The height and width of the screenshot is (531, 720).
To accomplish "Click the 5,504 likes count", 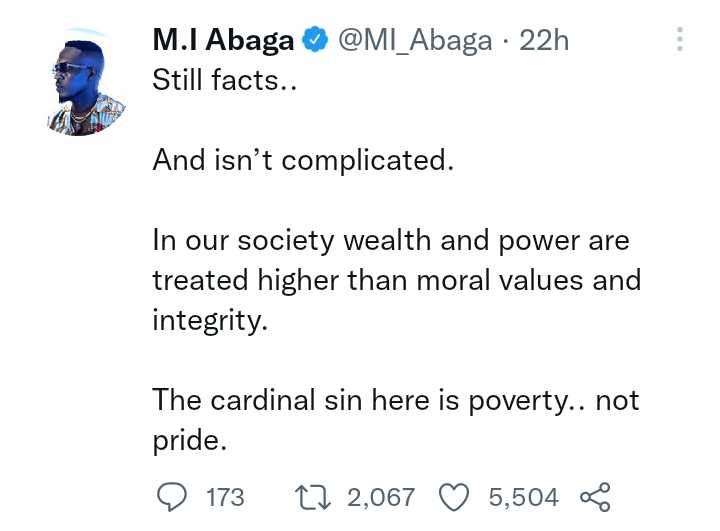I will click(523, 497).
